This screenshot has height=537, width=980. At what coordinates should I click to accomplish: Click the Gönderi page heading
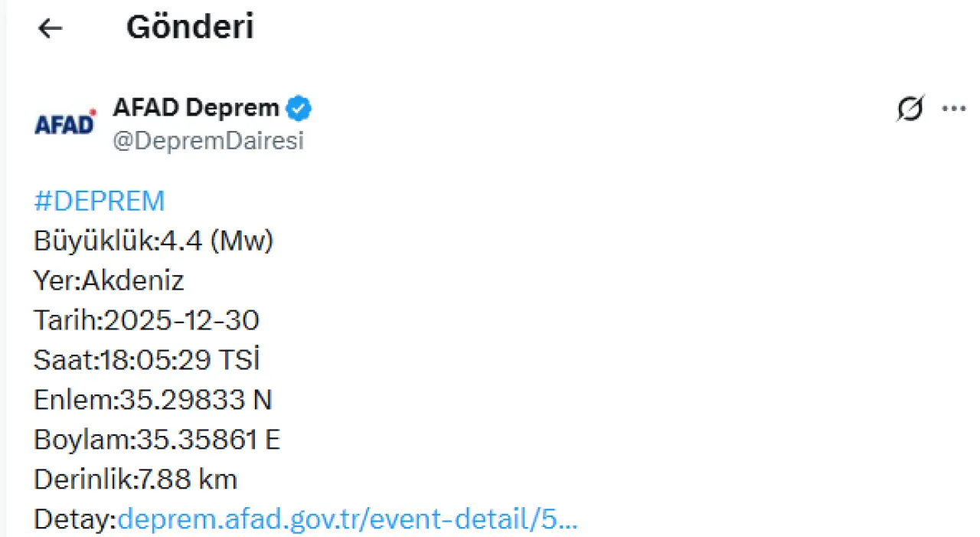[190, 28]
